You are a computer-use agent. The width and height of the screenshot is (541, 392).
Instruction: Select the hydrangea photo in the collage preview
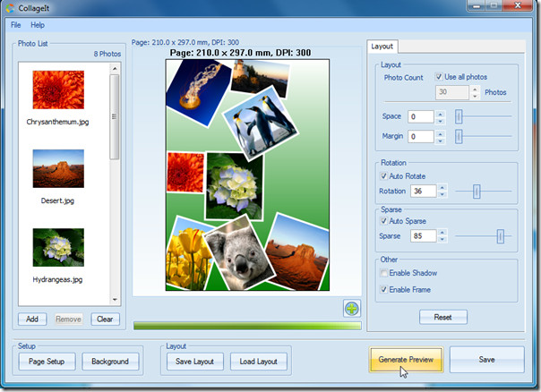(x=235, y=186)
